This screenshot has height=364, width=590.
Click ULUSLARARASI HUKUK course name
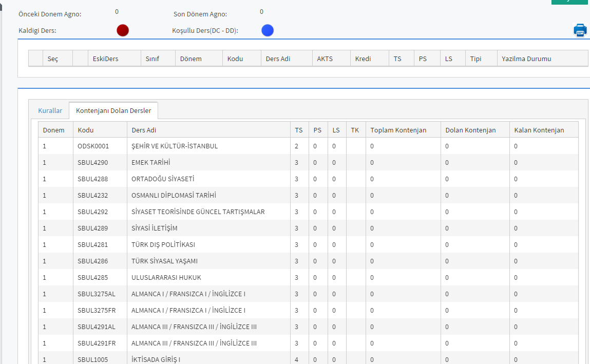(166, 278)
